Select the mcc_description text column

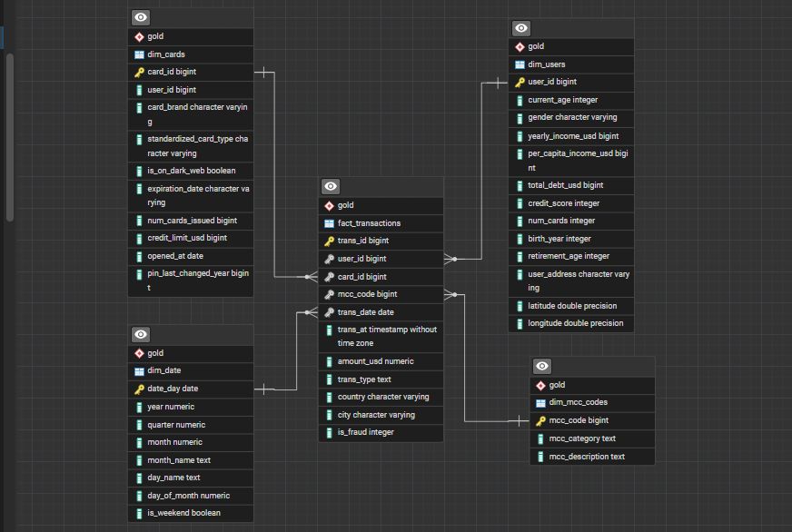(x=586, y=457)
